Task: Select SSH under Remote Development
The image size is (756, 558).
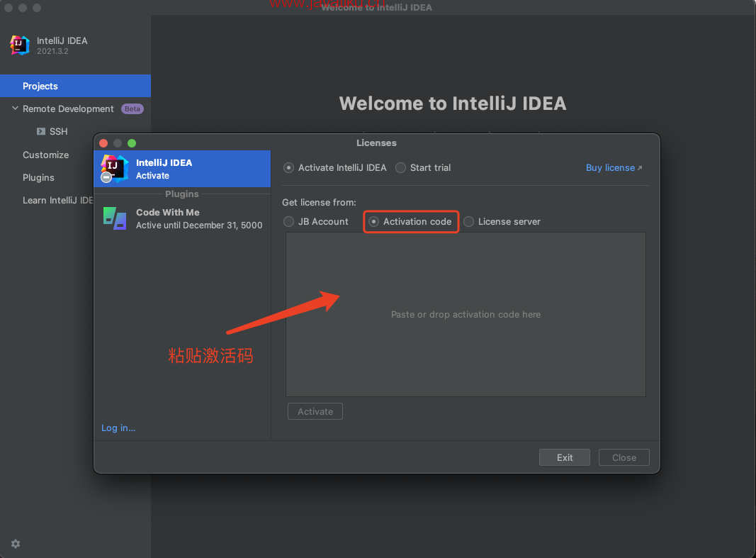Action: [58, 132]
